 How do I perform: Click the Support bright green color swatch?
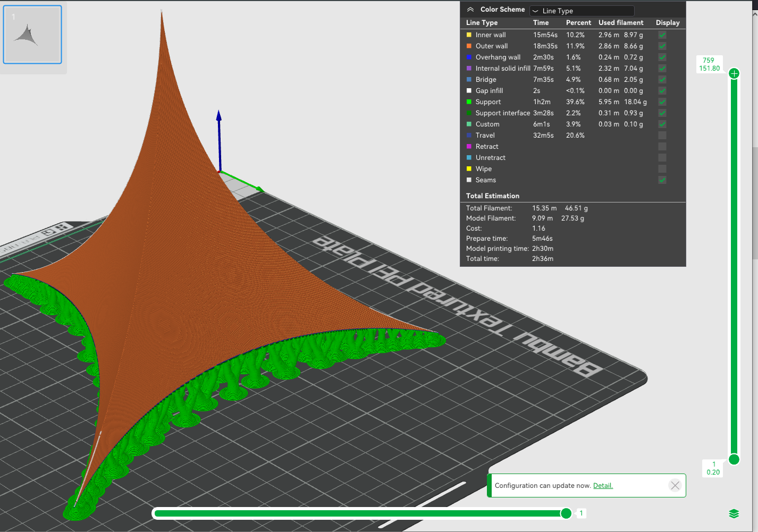click(x=469, y=102)
